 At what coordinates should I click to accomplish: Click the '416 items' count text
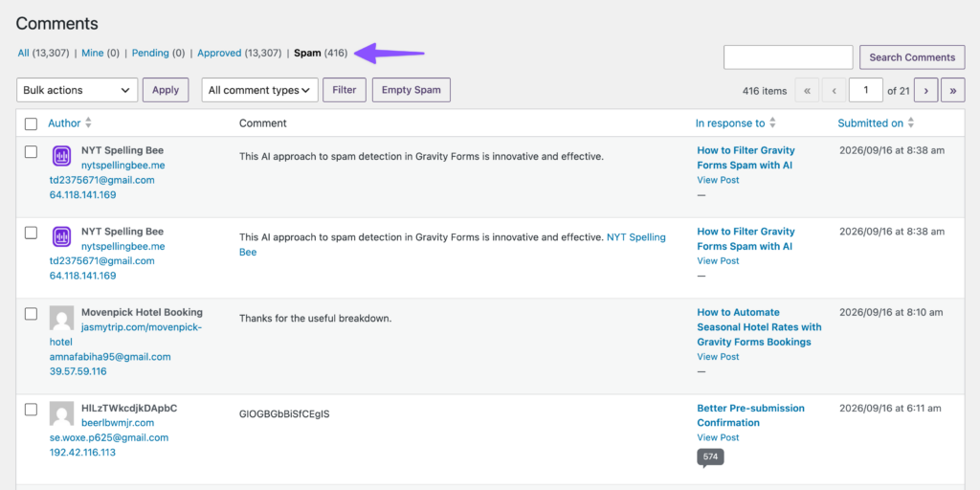click(765, 91)
